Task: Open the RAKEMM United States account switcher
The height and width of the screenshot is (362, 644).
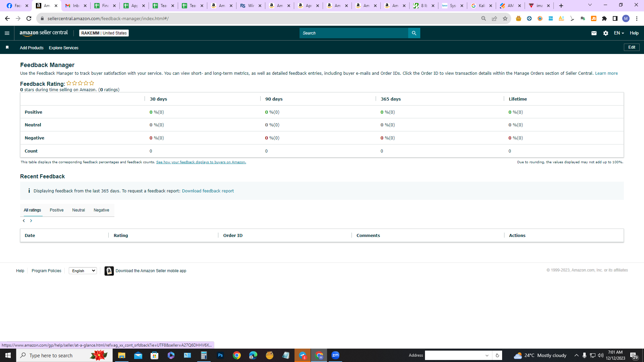Action: [x=104, y=33]
